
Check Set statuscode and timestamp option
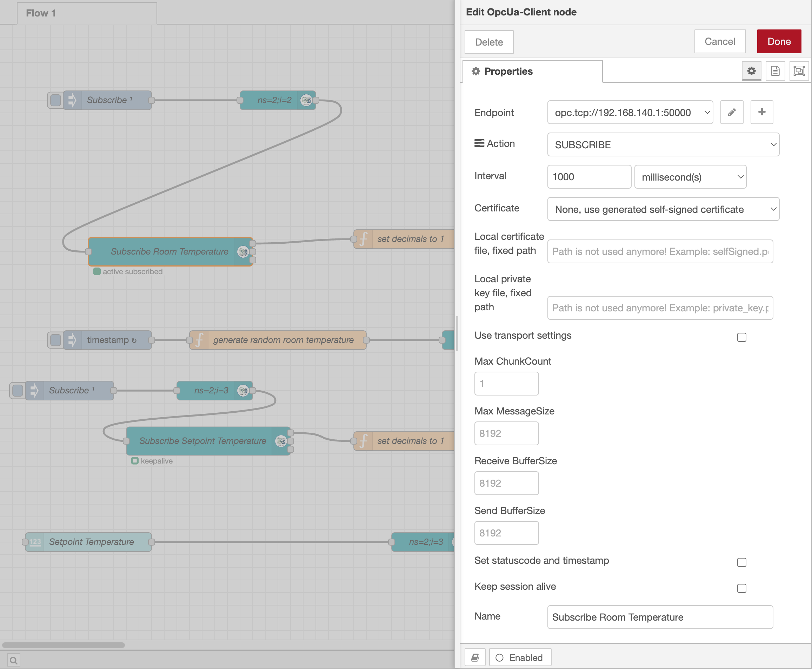741,562
